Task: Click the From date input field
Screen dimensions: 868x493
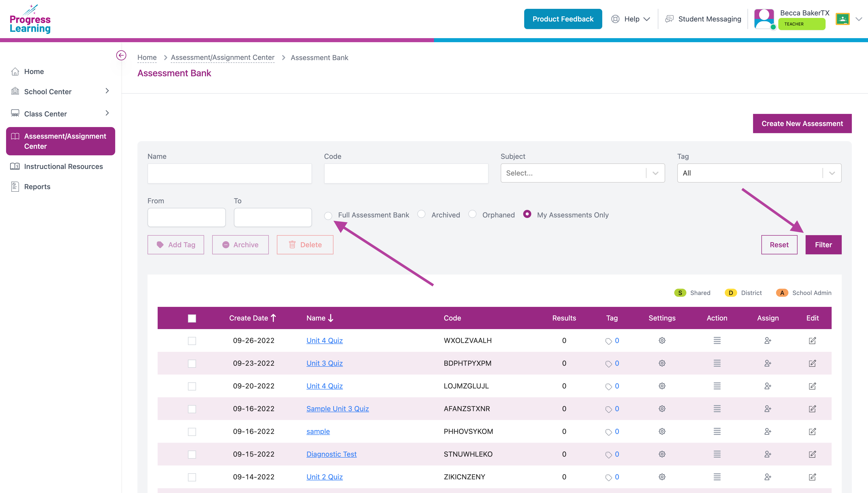Action: point(186,217)
